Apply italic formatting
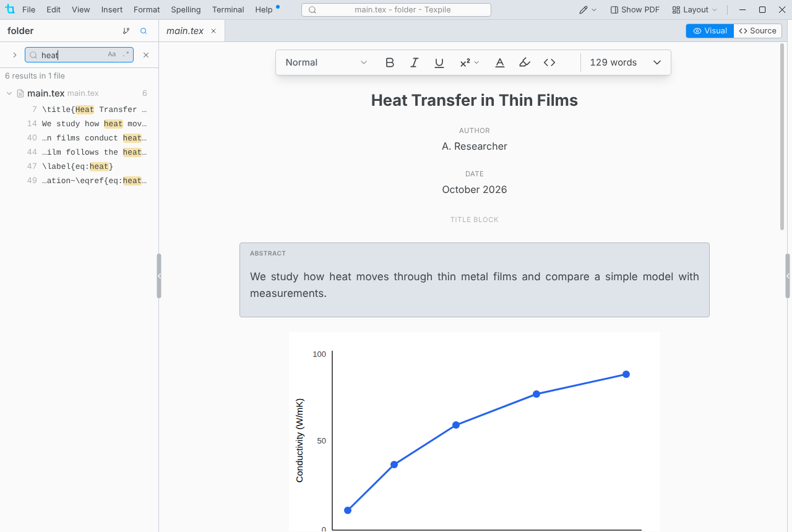The image size is (792, 532). [x=415, y=62]
